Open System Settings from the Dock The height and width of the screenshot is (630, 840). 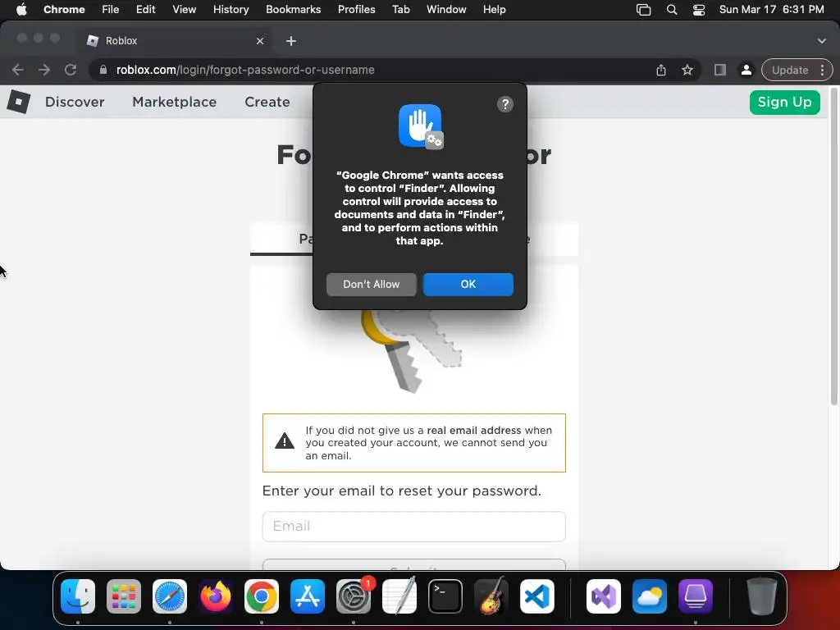coord(354,596)
